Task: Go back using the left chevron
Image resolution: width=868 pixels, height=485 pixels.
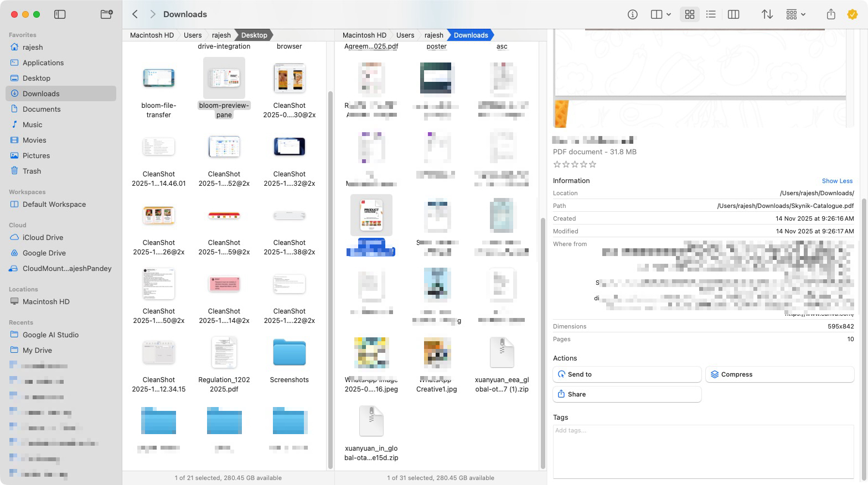Action: click(x=135, y=14)
